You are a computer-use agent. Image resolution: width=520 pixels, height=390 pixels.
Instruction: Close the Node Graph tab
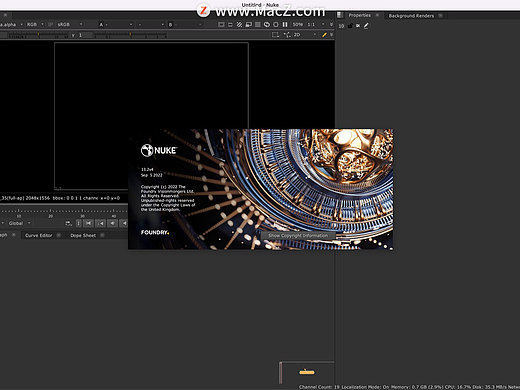[14, 235]
